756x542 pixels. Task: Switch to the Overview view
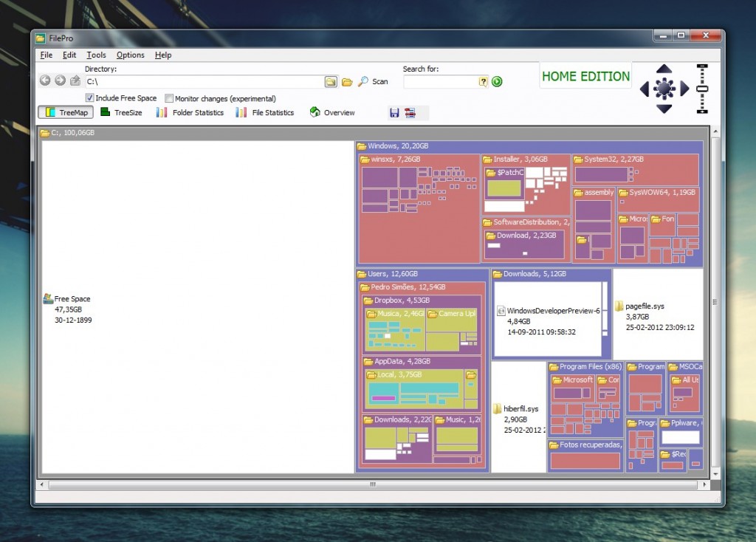pyautogui.click(x=332, y=112)
